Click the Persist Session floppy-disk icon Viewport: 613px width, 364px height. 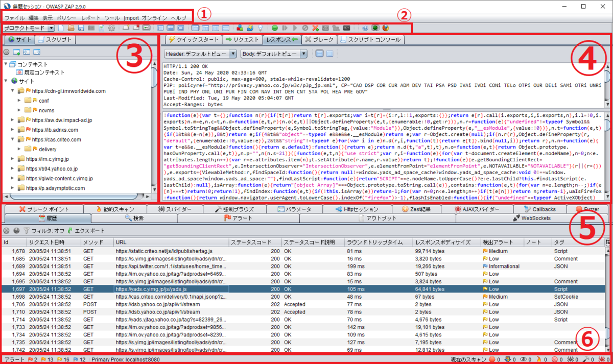coord(81,28)
